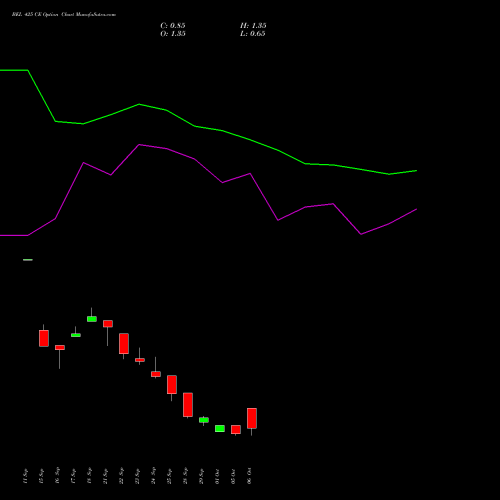Click the 22 Sep date label

click(121, 476)
